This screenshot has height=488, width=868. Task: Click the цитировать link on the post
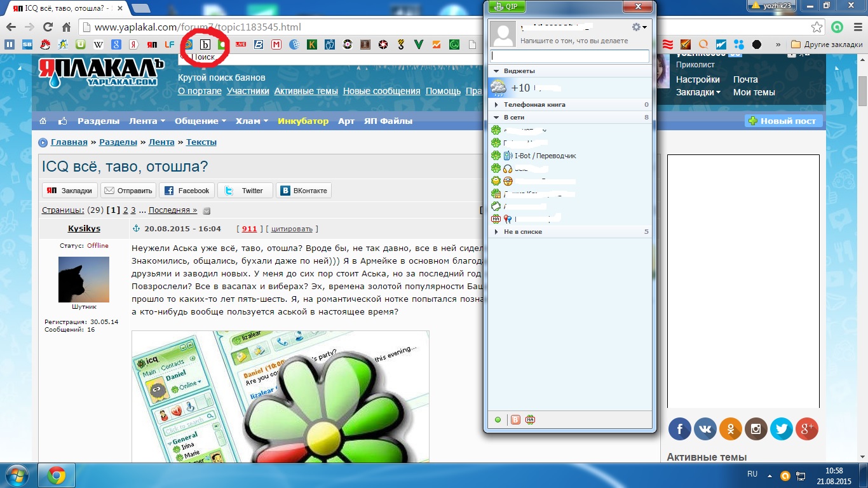pyautogui.click(x=292, y=229)
